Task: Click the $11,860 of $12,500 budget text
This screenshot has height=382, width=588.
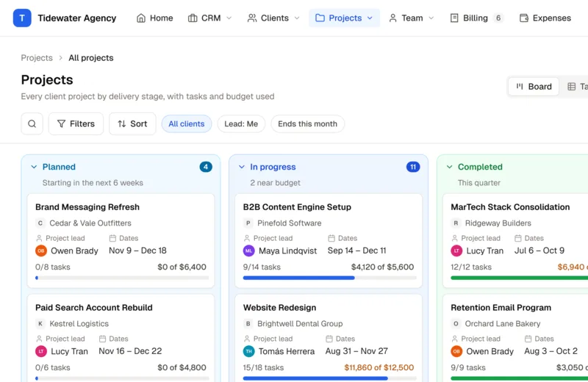Action: pos(379,368)
